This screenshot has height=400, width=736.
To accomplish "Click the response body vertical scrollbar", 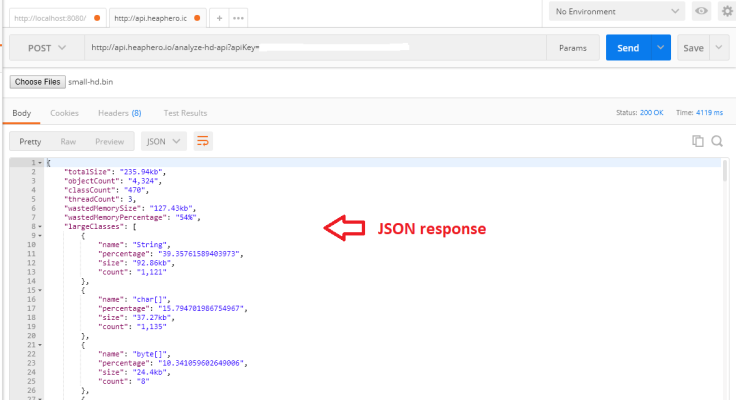I will click(725, 171).
